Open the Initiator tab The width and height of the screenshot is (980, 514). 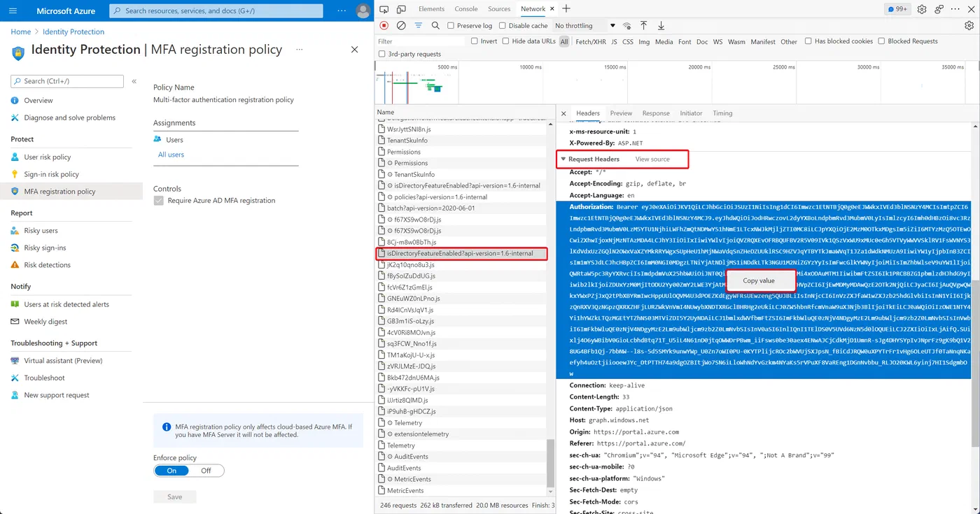(691, 113)
